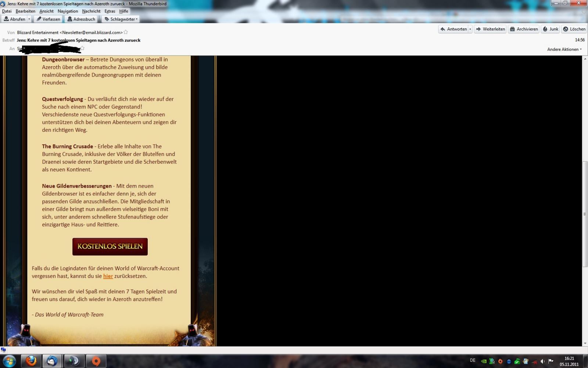588x368 pixels.
Task: Open the Ansicht menu
Action: 46,11
